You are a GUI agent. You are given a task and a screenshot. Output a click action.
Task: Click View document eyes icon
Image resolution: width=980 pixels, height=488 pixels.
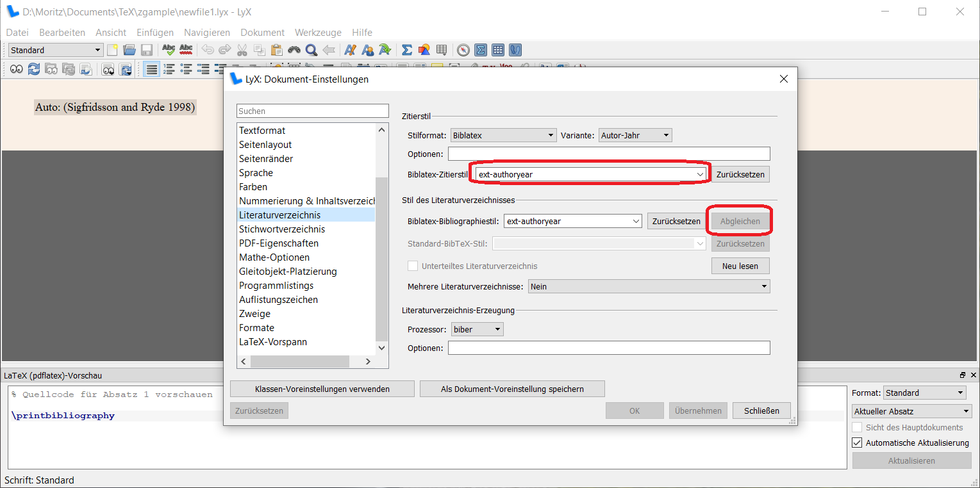tap(17, 69)
